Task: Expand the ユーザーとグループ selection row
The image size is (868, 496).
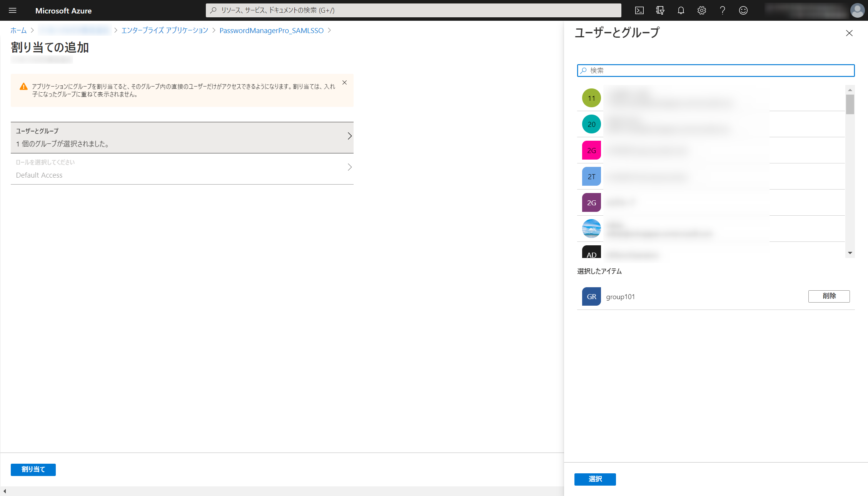Action: click(182, 137)
